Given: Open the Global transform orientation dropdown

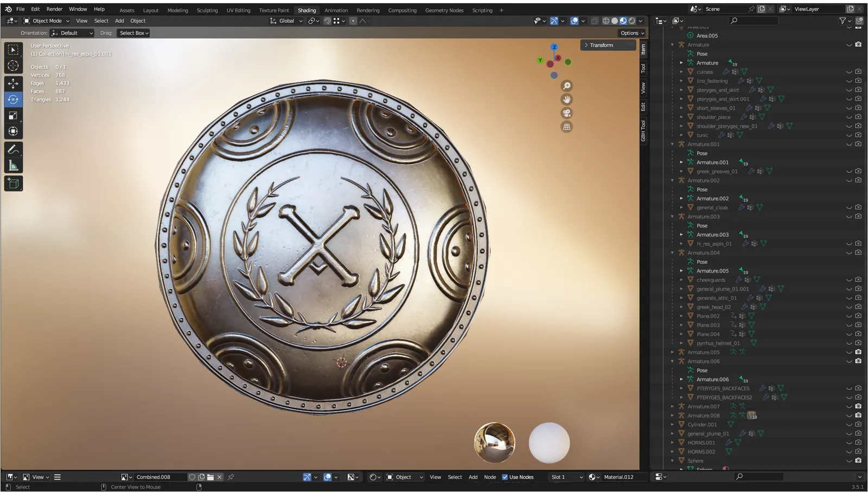Looking at the screenshot, I should [x=286, y=21].
